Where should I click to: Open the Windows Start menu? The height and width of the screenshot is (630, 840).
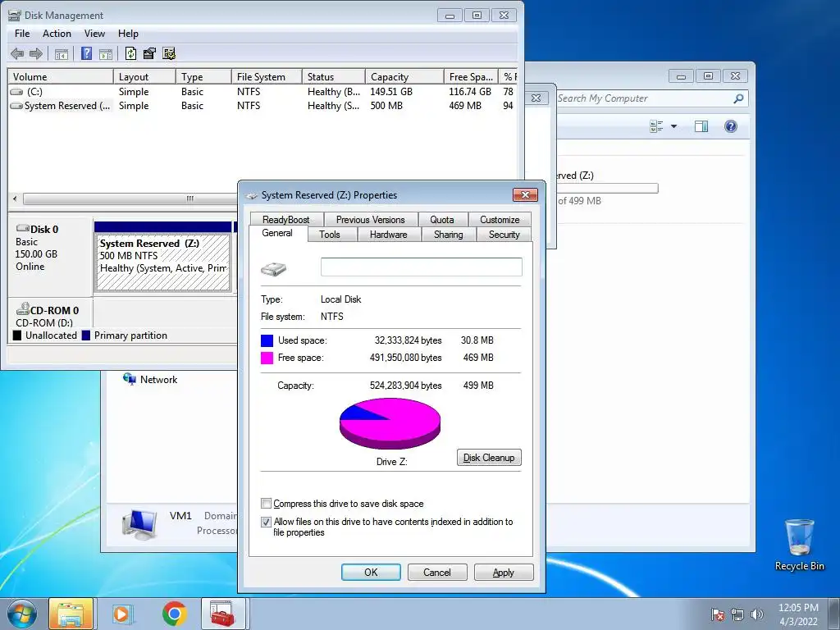pyautogui.click(x=22, y=614)
